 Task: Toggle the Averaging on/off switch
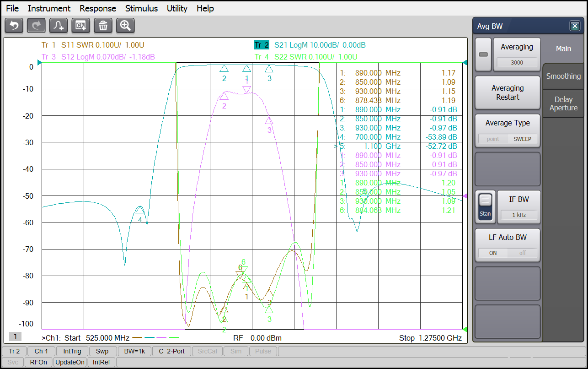click(483, 54)
